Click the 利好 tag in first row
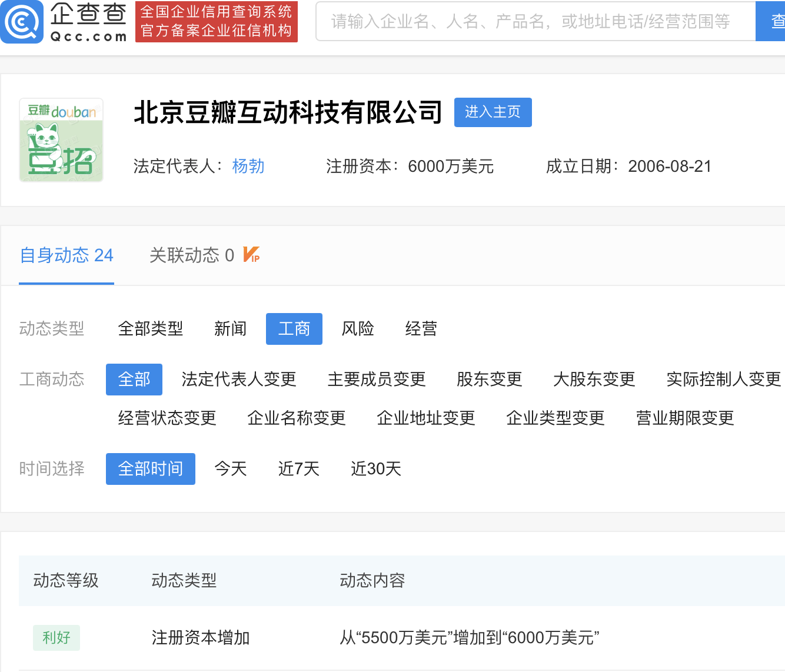This screenshot has height=672, width=785. click(56, 638)
